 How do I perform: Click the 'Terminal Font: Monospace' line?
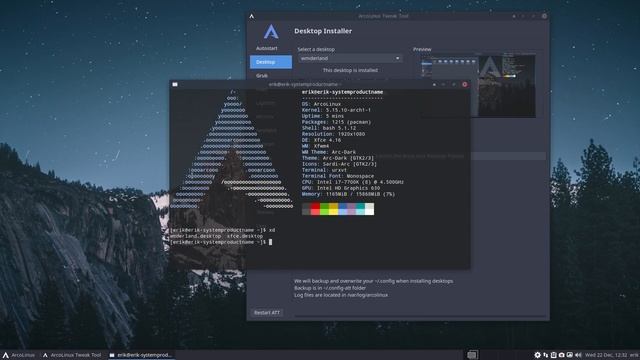pos(338,176)
